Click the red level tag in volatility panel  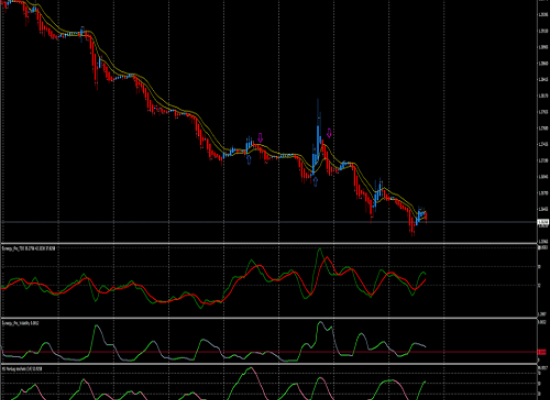click(x=542, y=352)
